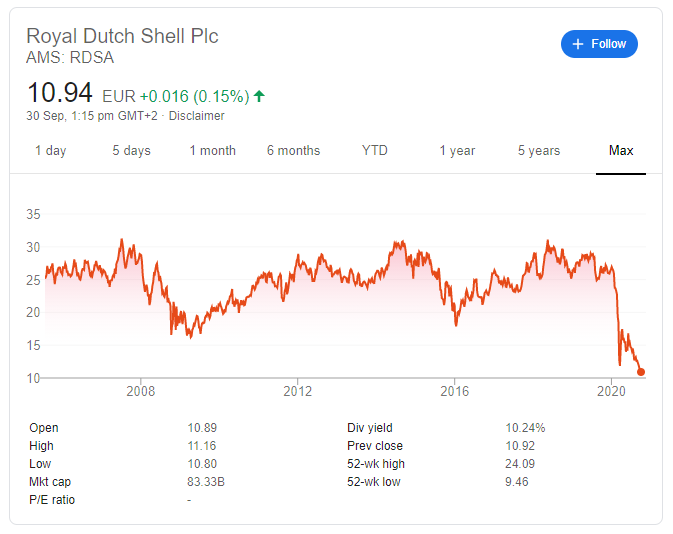Click the 2012 marker on the time axis
The height and width of the screenshot is (534, 673).
297,391
